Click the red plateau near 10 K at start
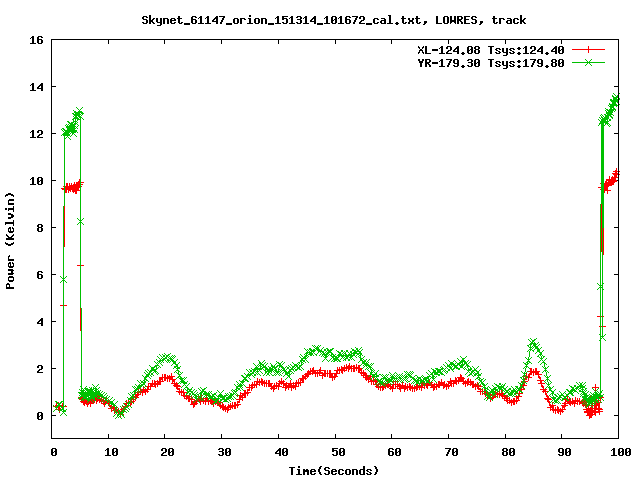 coord(72,187)
